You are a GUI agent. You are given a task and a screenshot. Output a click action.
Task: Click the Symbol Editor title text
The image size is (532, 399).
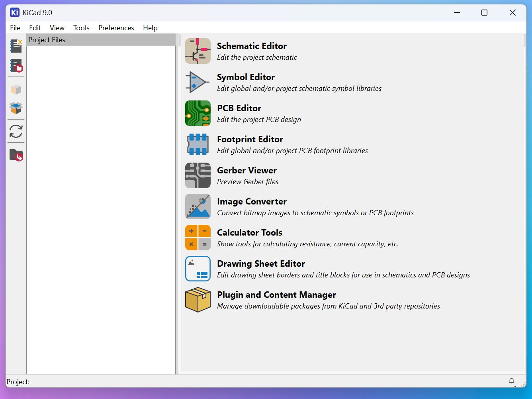pyautogui.click(x=246, y=77)
